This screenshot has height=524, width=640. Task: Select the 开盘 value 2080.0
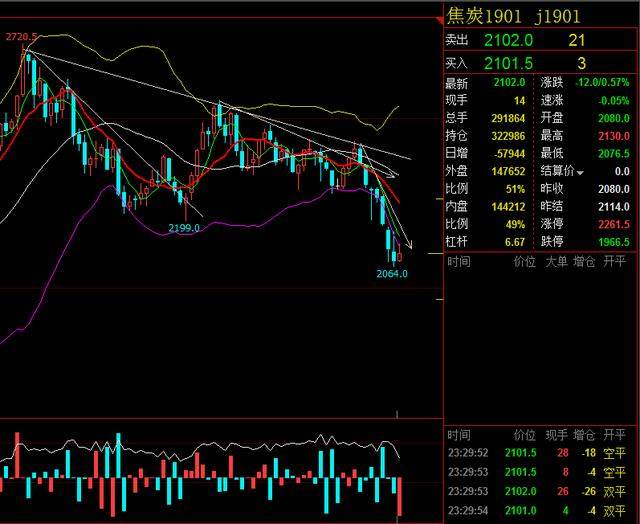click(614, 118)
